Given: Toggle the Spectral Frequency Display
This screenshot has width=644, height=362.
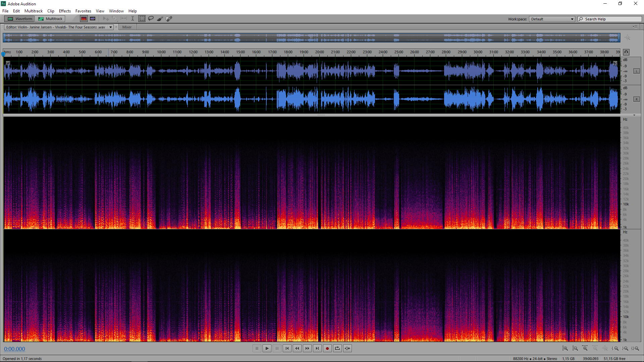Looking at the screenshot, I should click(84, 19).
